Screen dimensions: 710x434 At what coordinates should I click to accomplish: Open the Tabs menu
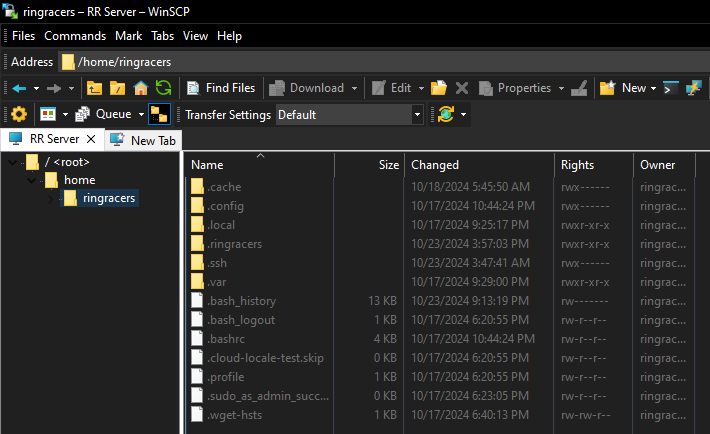[x=163, y=36]
